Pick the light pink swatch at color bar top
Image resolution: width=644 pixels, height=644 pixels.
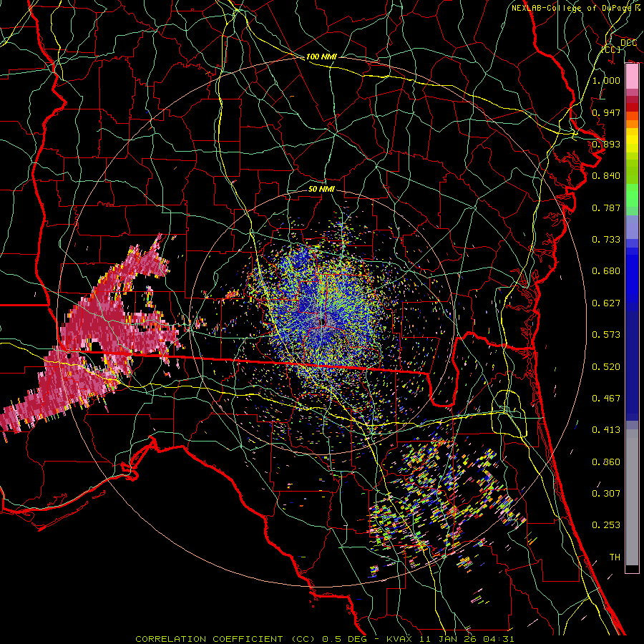(x=632, y=77)
